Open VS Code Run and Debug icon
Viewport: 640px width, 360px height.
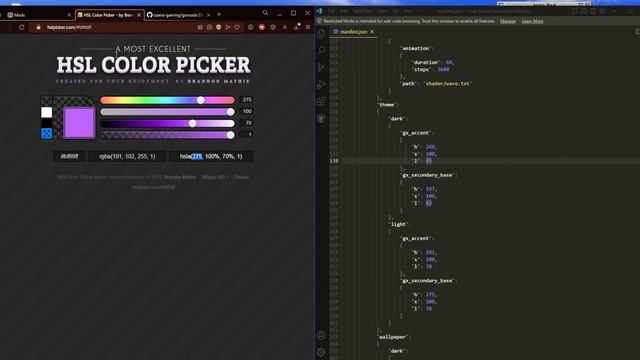point(322,84)
